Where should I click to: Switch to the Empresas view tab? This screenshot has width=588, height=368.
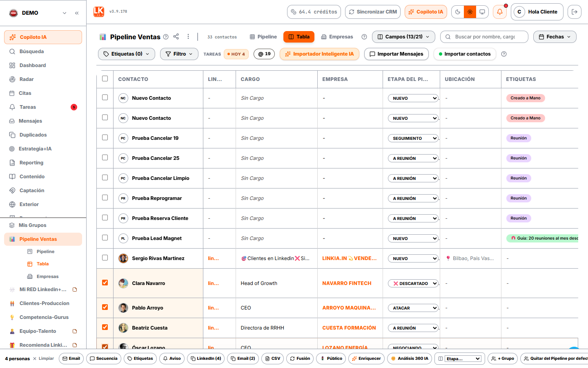coord(337,37)
